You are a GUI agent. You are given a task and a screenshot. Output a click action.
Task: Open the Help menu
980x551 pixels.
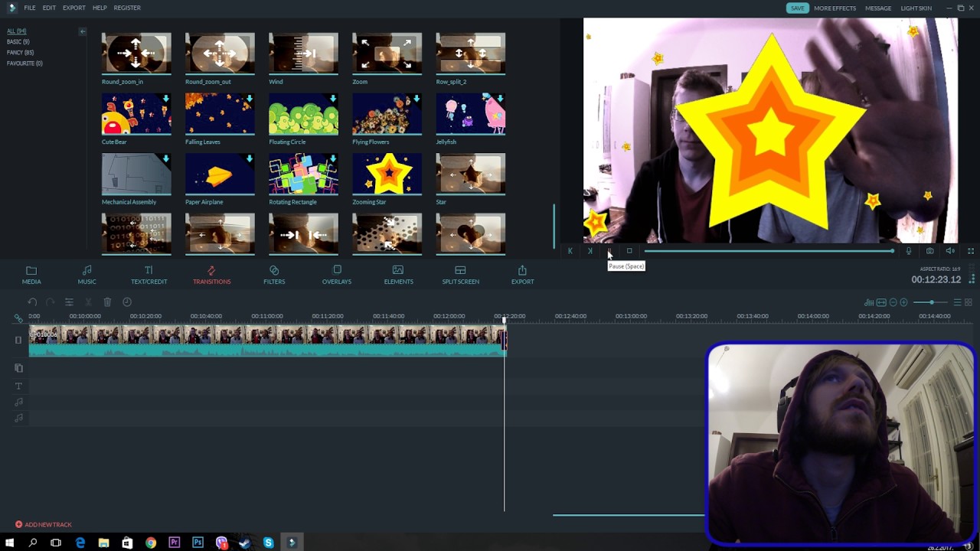click(100, 8)
